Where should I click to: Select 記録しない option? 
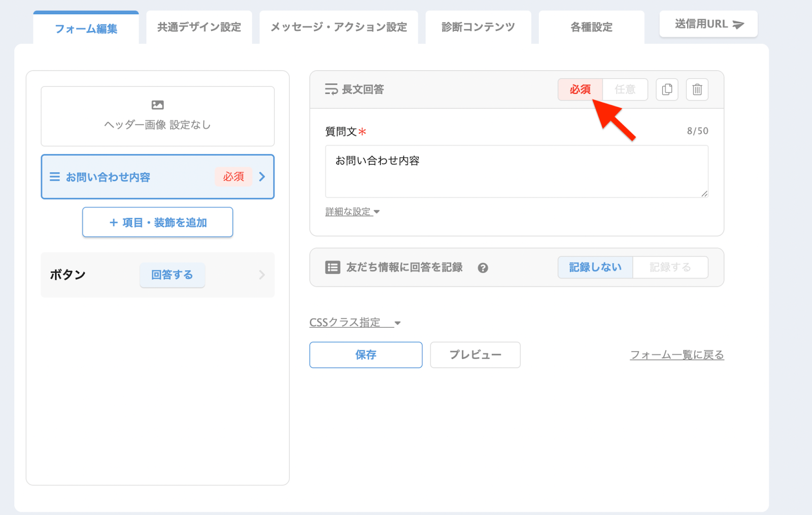[595, 267]
